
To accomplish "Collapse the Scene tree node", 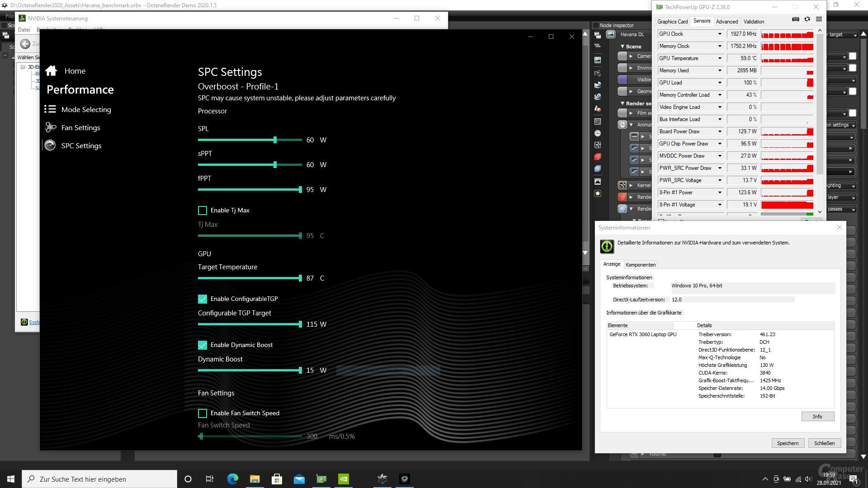I will pos(623,47).
